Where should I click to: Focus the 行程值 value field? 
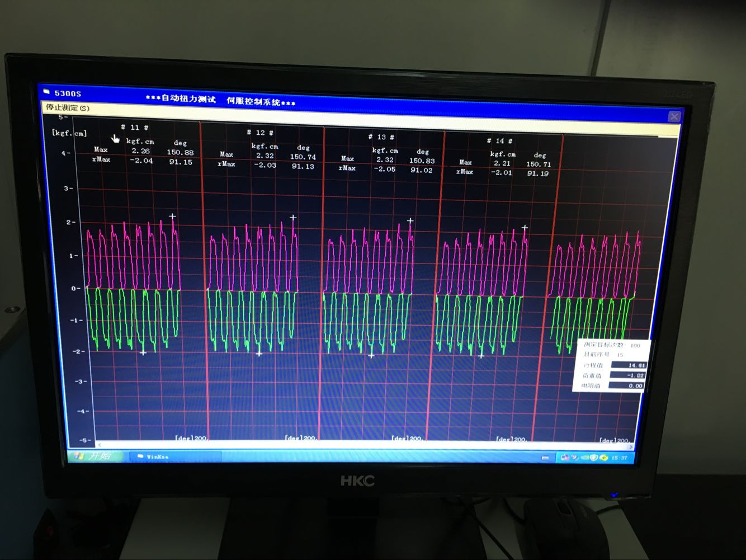pos(628,365)
